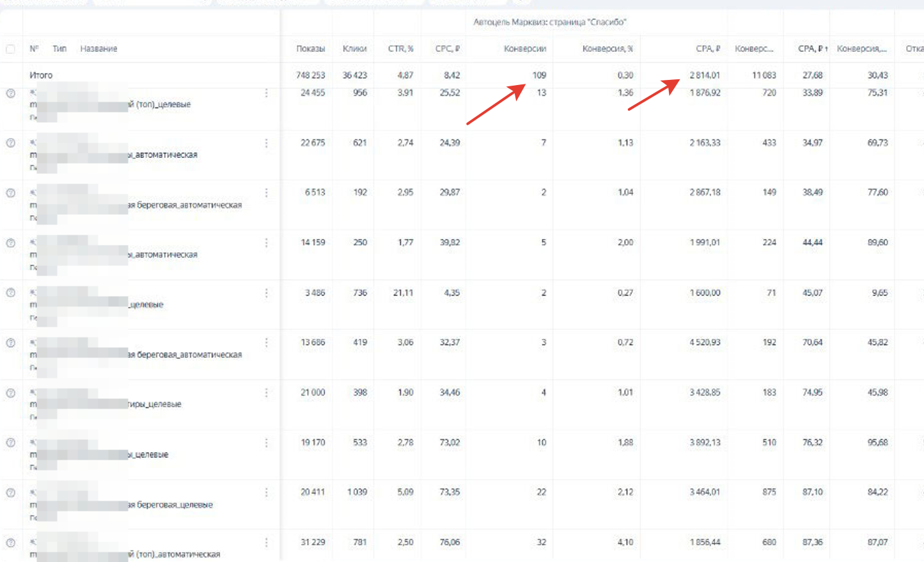This screenshot has width=924, height=562.
Task: Click the "Название" column header
Action: tap(98, 49)
